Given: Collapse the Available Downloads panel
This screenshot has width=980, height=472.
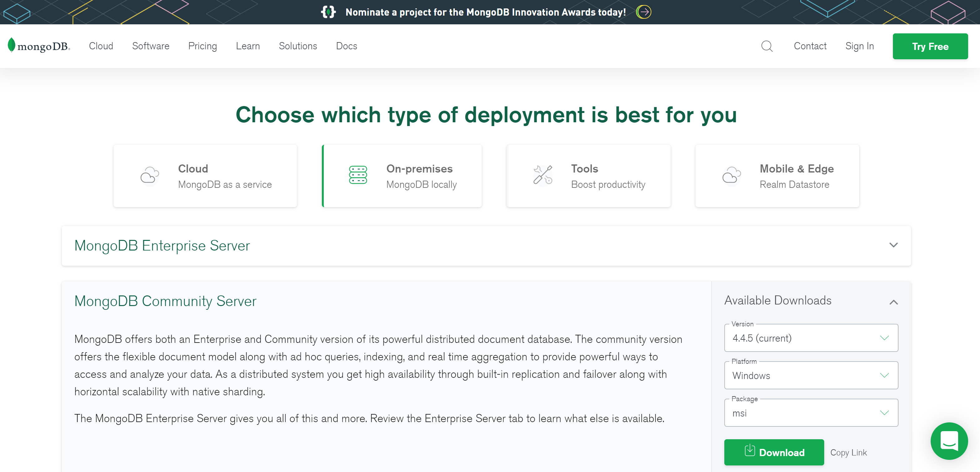Looking at the screenshot, I should pyautogui.click(x=893, y=302).
